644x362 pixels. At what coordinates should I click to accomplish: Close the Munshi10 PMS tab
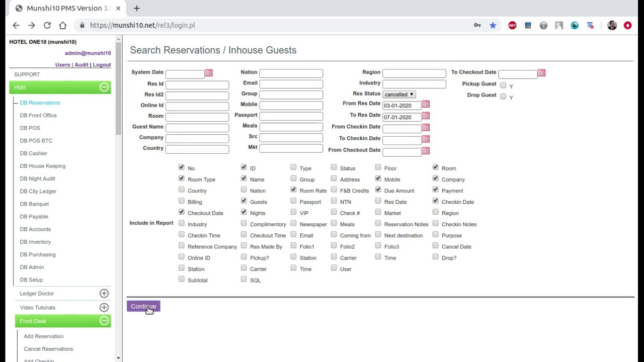coord(118,8)
